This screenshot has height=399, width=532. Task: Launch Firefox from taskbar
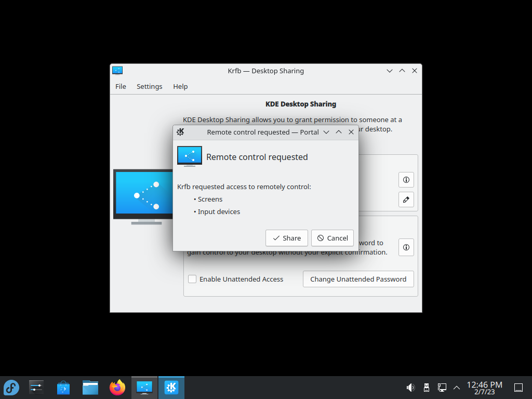pos(117,388)
